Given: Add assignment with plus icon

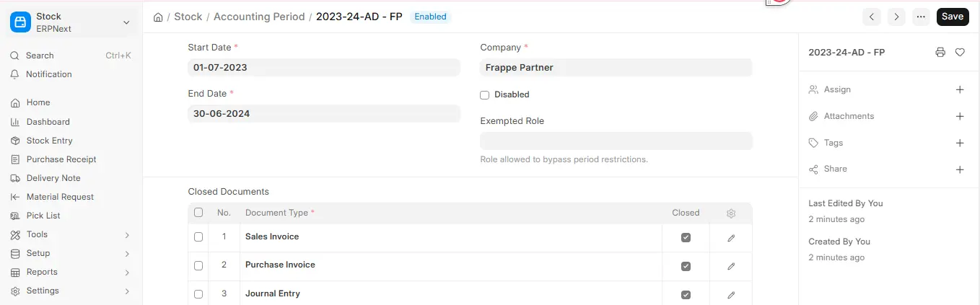Looking at the screenshot, I should [x=960, y=90].
